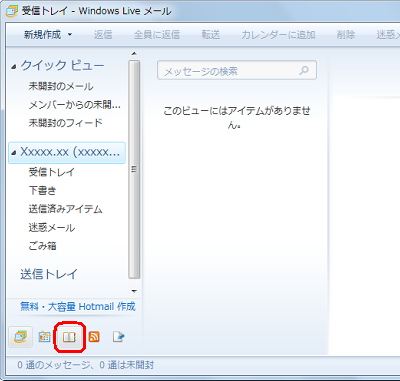This screenshot has height=381, width=400.
Task: Click the folder pane scrollbar thumb
Action: (x=134, y=169)
